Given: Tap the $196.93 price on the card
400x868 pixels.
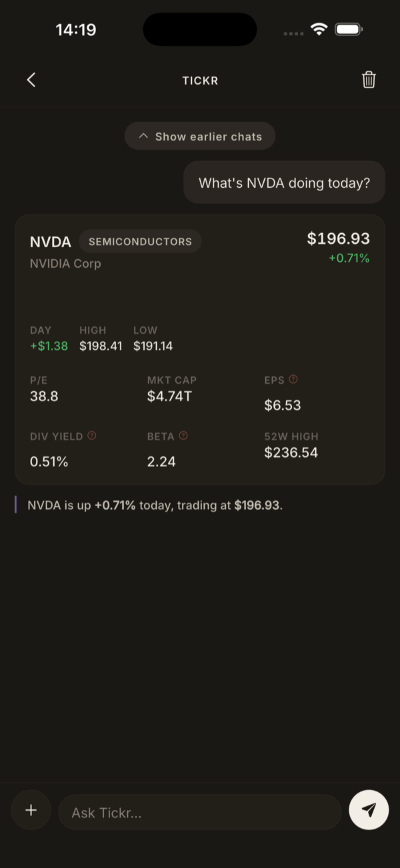Looking at the screenshot, I should pos(338,238).
